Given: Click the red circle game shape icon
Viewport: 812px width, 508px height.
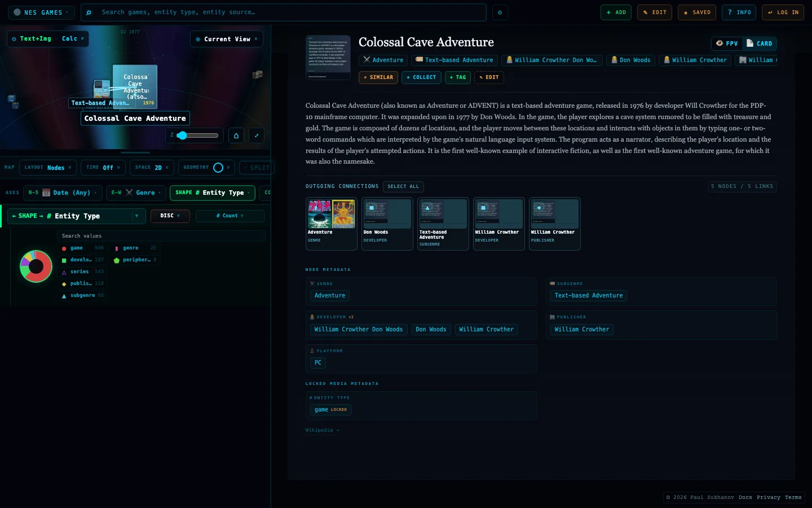Looking at the screenshot, I should (x=64, y=248).
